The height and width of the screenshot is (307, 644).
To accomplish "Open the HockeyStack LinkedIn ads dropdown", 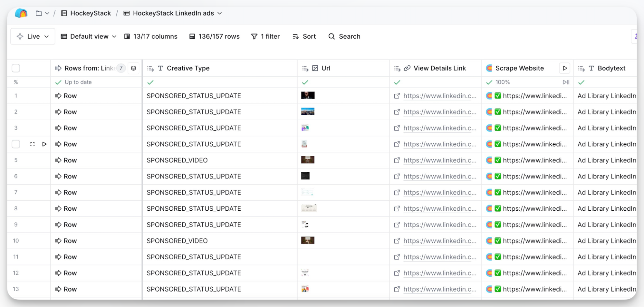I will 219,13.
